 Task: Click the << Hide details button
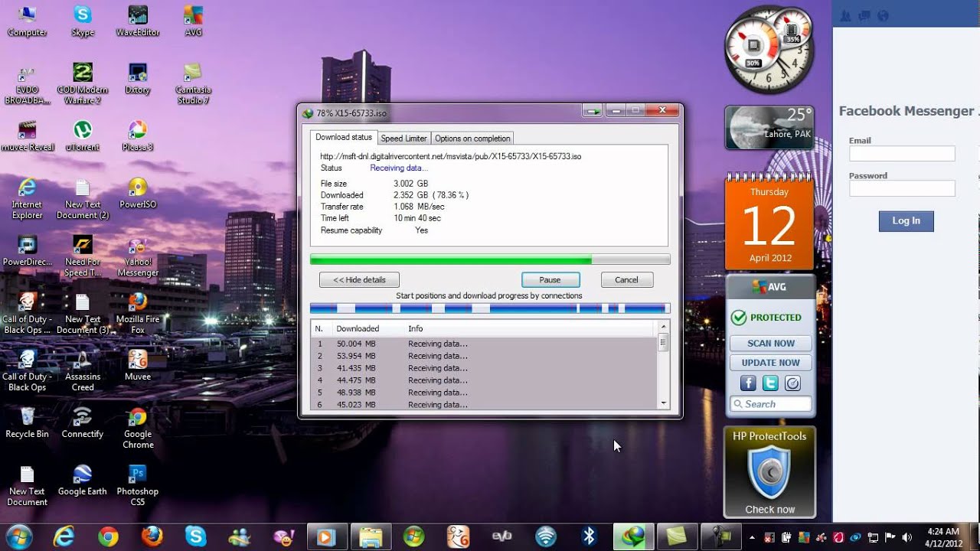[x=359, y=280]
